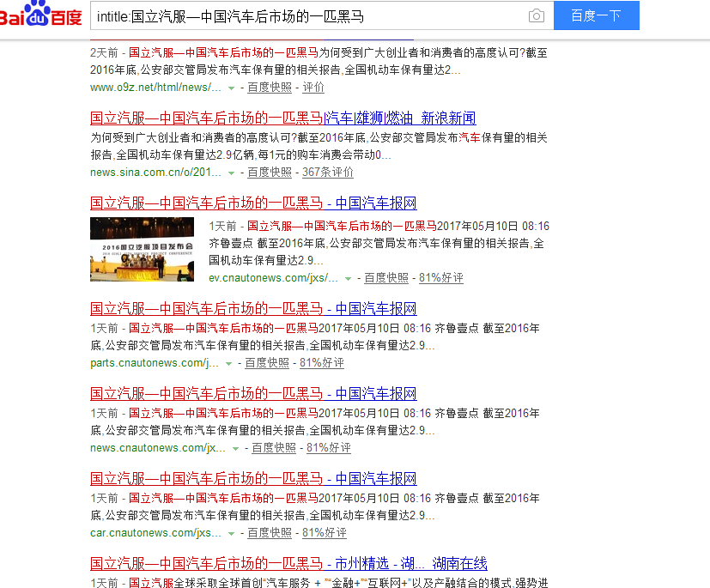Click the ev.cnautonews.com/jxs/... URL text

pos(273,278)
